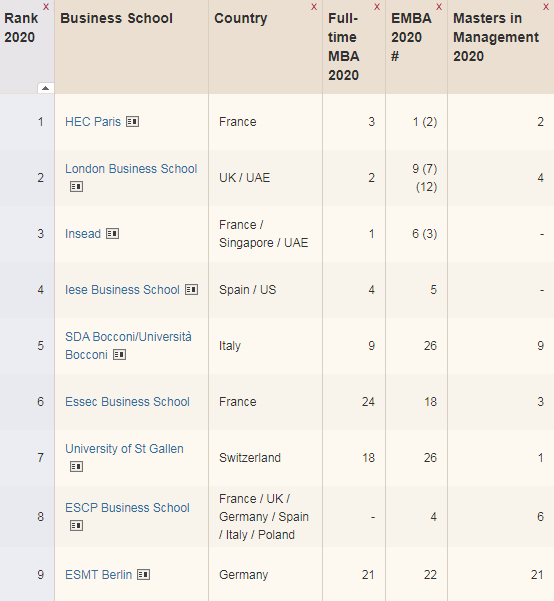Open profile icon next to SDA Bocconi
554x601 pixels.
coord(119,355)
